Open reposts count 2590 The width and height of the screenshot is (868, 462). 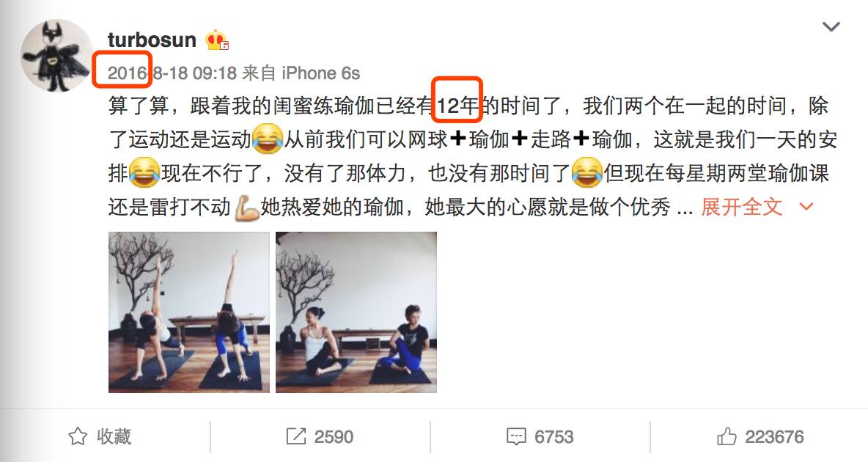[x=334, y=437]
